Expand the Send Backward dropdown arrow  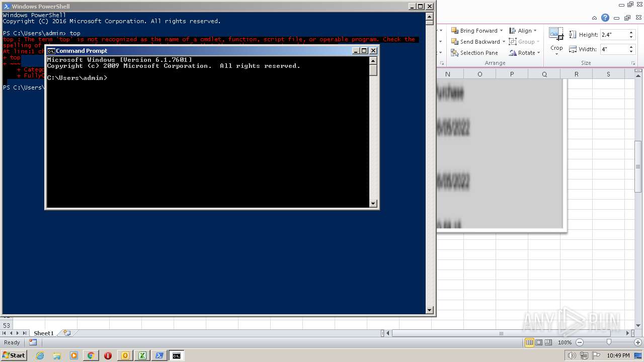click(x=504, y=42)
